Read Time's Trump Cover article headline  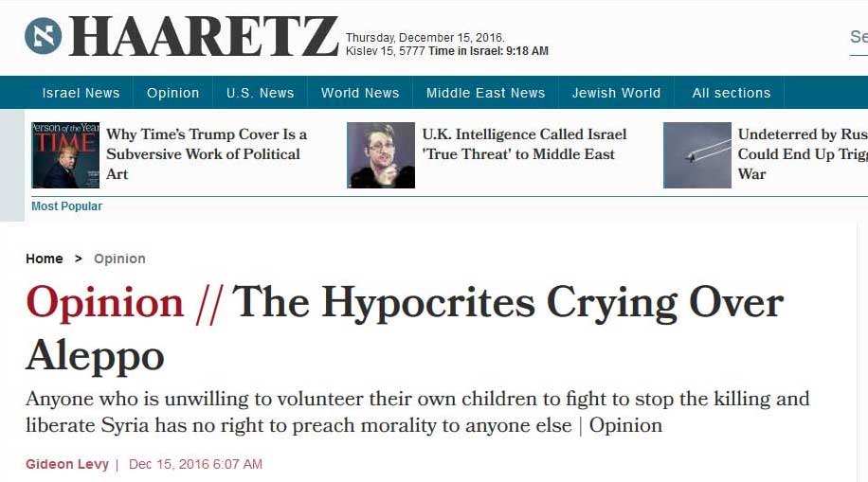click(x=206, y=154)
